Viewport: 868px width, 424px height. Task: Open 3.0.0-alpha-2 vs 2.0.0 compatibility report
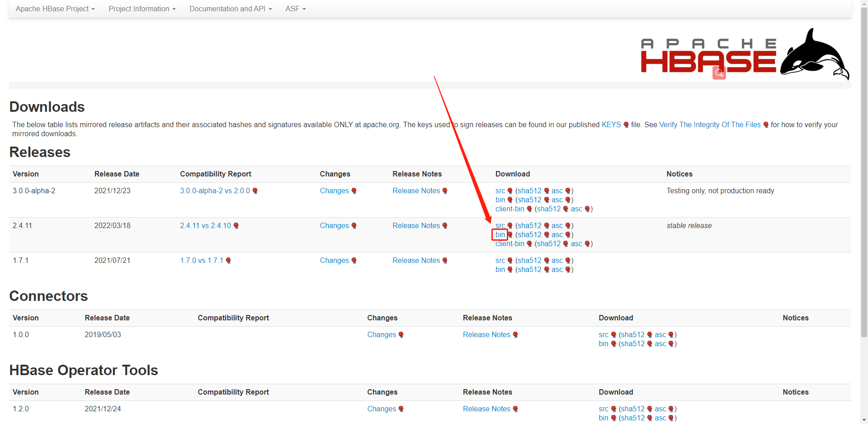[215, 191]
